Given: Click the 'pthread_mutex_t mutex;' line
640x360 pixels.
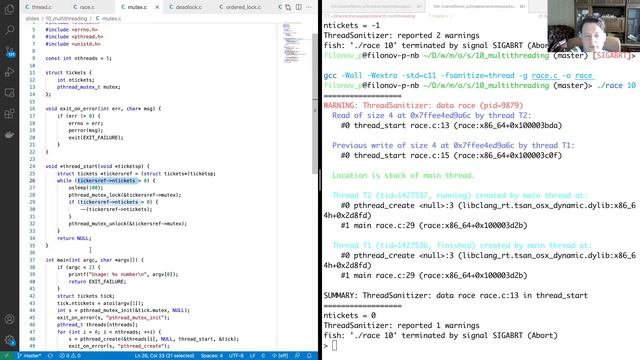Looking at the screenshot, I should 89,87.
